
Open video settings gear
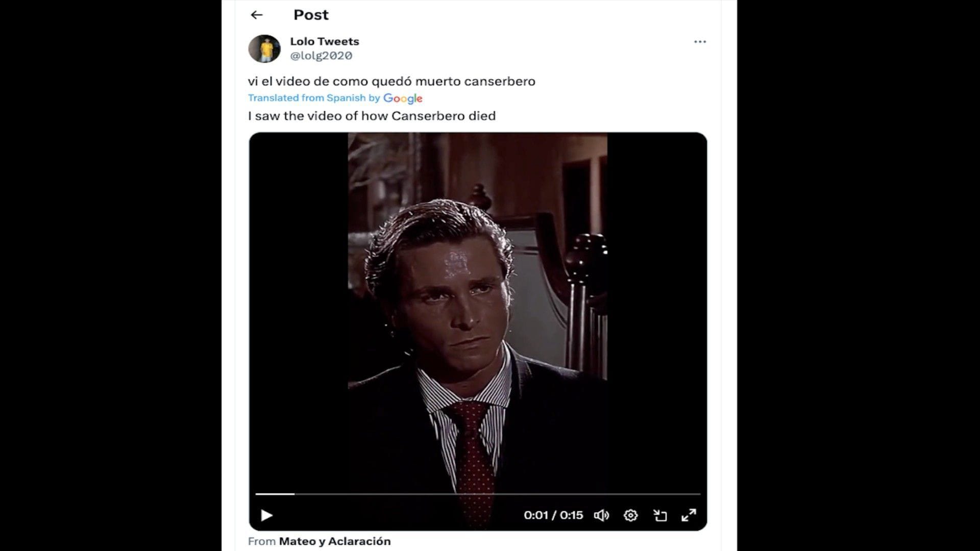point(630,515)
